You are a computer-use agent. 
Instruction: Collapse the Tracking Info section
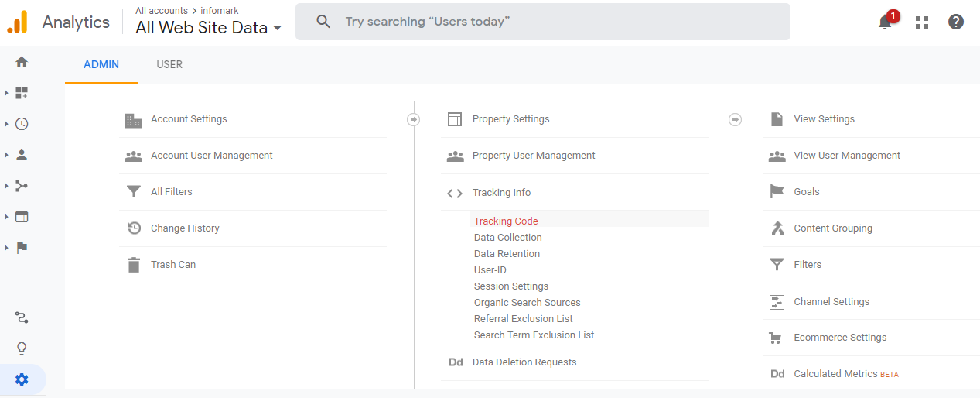501,193
